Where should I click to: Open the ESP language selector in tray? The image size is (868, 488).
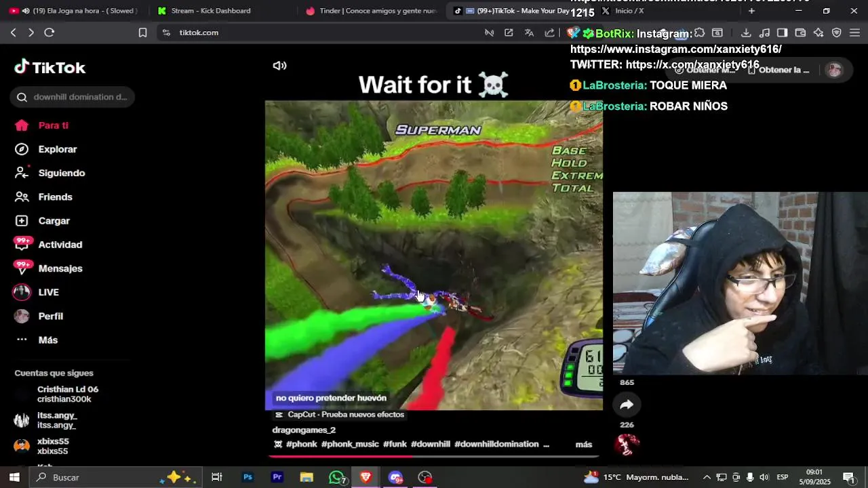[782, 477]
